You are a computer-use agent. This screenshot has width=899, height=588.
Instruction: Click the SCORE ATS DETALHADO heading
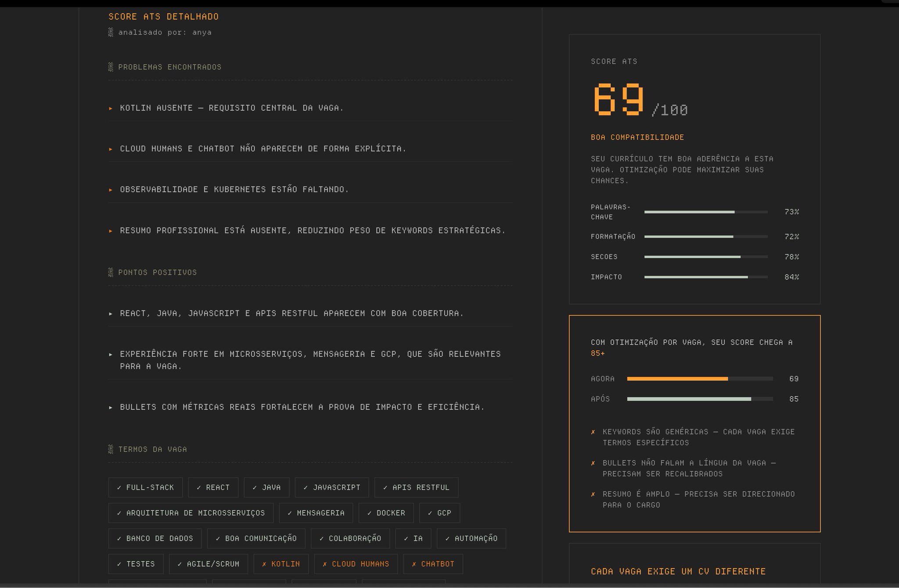163,17
